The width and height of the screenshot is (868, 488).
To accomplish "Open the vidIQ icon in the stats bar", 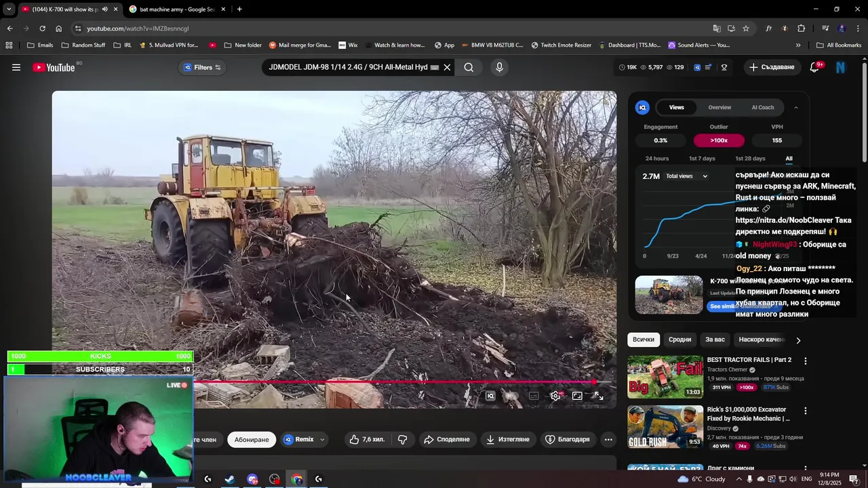I will coord(697,67).
